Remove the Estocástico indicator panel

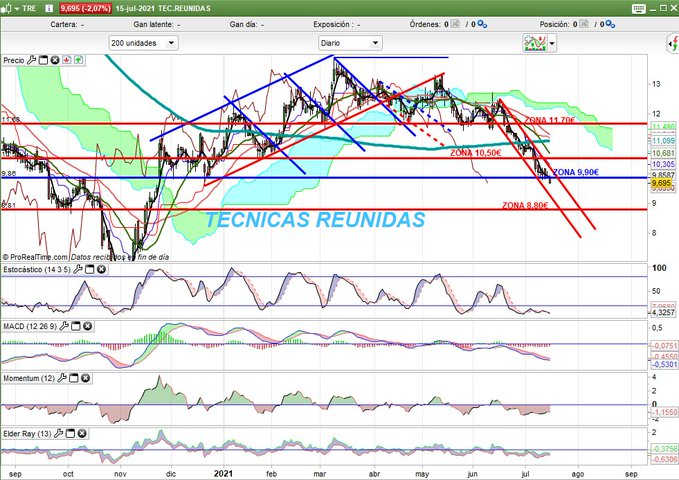tap(101, 269)
